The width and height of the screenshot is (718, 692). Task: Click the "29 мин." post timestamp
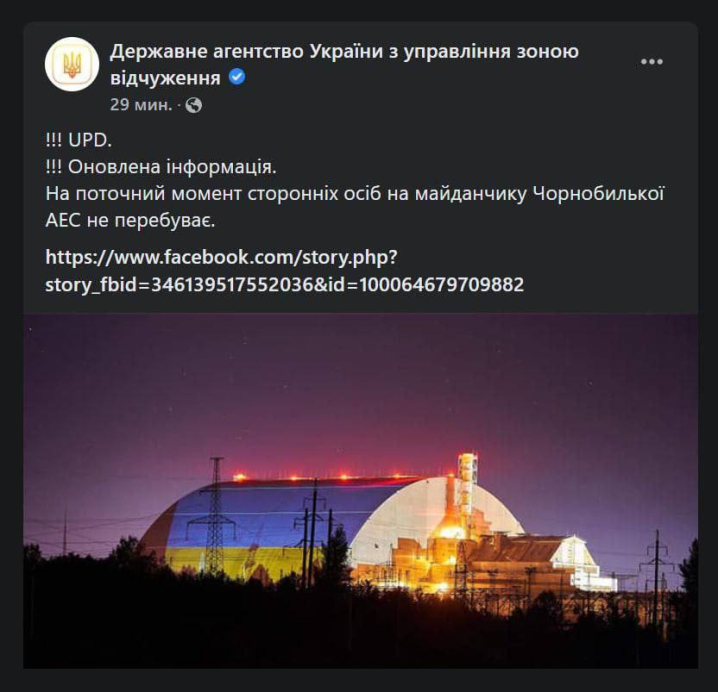140,105
